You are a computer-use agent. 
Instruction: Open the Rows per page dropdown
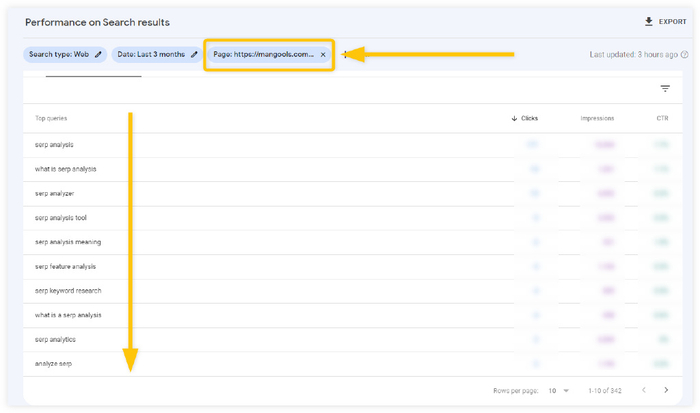pyautogui.click(x=559, y=390)
